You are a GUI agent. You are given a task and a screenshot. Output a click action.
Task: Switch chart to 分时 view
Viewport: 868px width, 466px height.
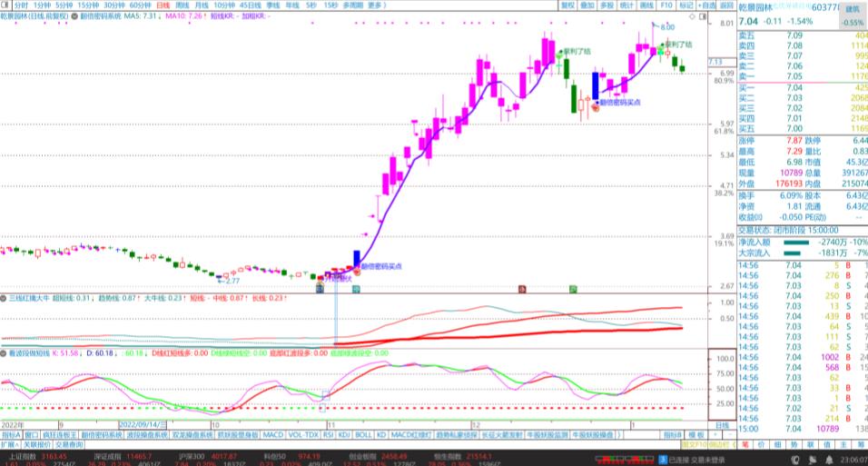click(21, 5)
